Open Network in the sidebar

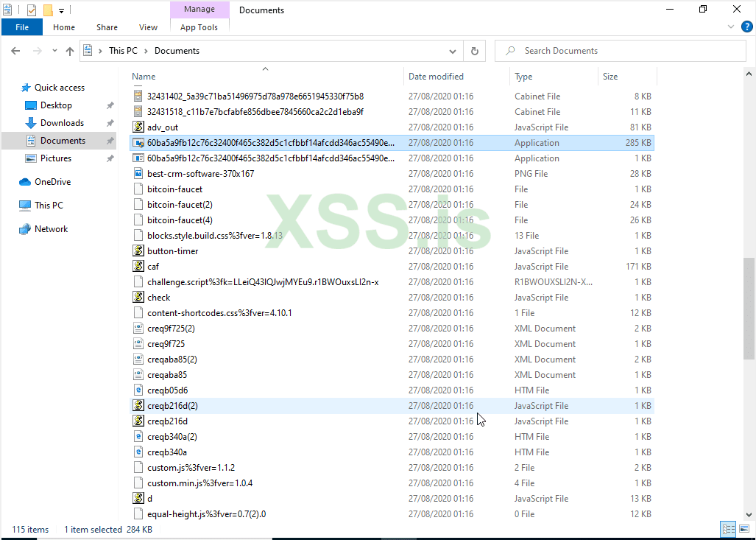51,228
